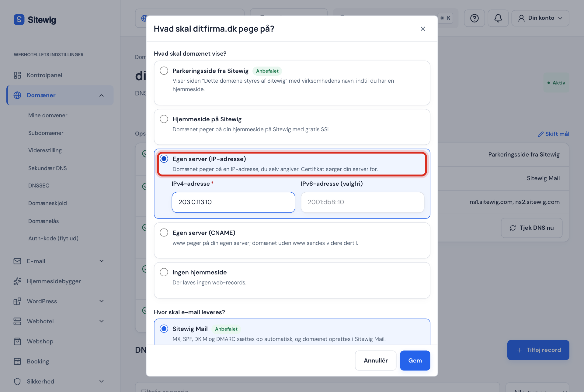Close the dialog with the X button
584x392 pixels.
click(423, 29)
